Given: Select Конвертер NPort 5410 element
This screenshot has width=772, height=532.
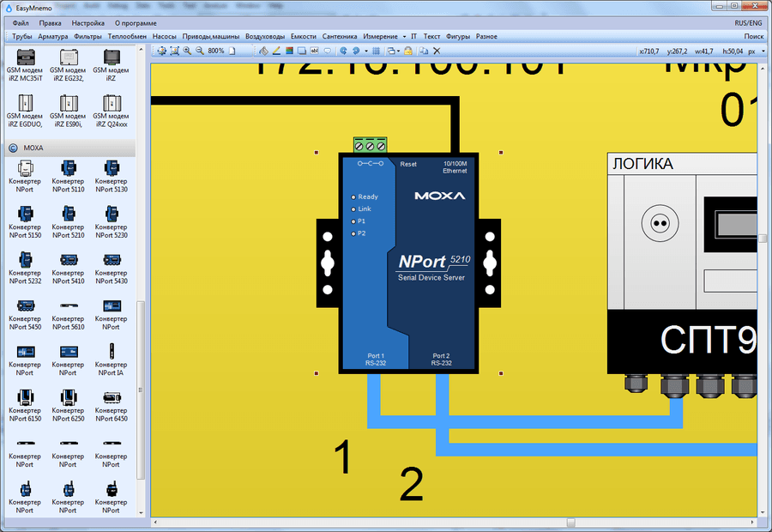Looking at the screenshot, I should click(x=68, y=268).
